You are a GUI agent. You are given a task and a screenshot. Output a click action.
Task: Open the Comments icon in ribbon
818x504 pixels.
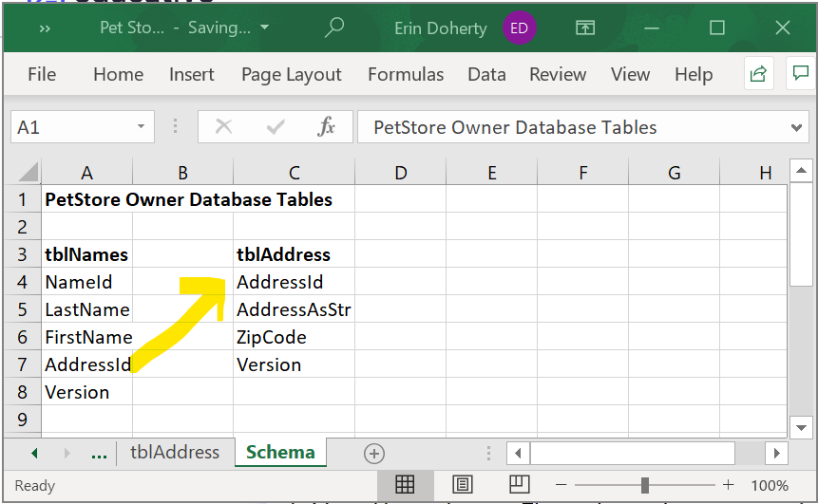(801, 73)
